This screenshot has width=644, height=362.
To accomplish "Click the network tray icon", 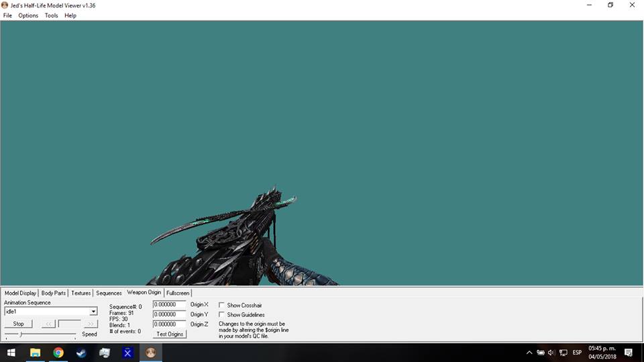I will [563, 353].
